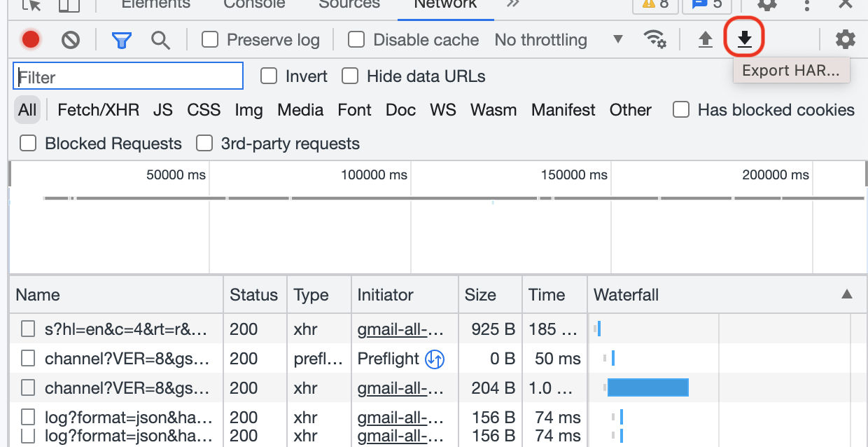Open network conditions wifi-gear icon
Screen dimensions: 868x447
pos(655,40)
